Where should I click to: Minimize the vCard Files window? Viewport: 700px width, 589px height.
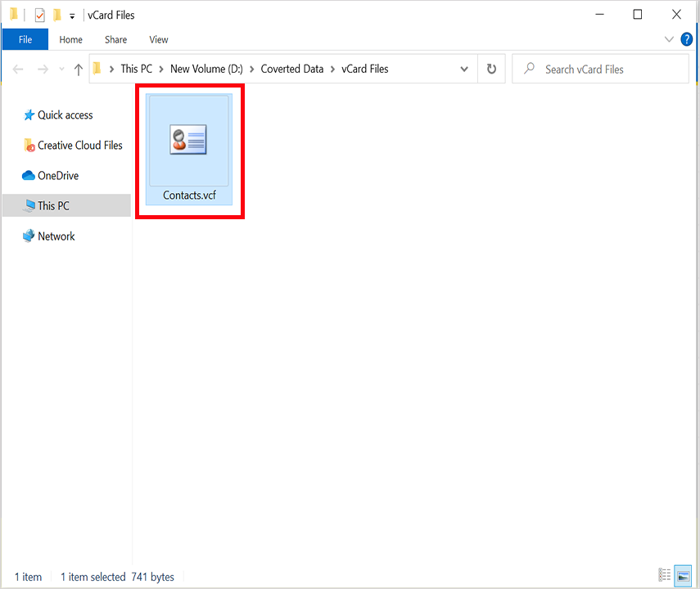[599, 15]
